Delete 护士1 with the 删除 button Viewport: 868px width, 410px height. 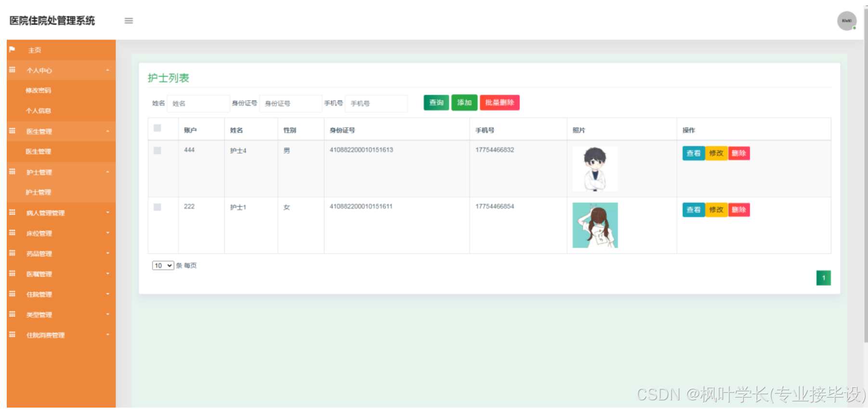(739, 210)
